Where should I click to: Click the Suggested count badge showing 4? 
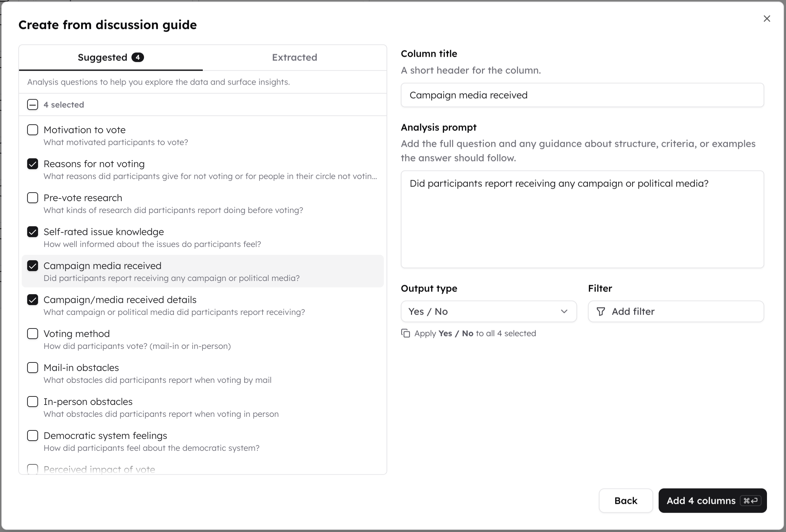[x=138, y=57]
